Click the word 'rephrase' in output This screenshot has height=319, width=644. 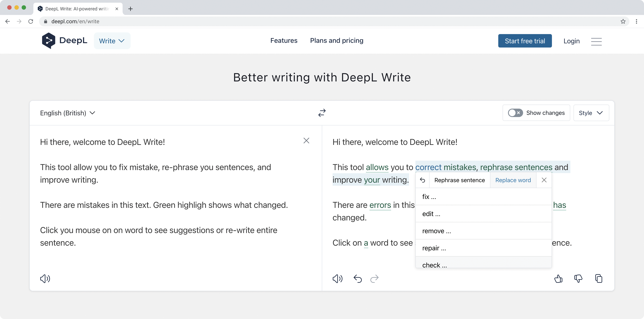coord(496,167)
